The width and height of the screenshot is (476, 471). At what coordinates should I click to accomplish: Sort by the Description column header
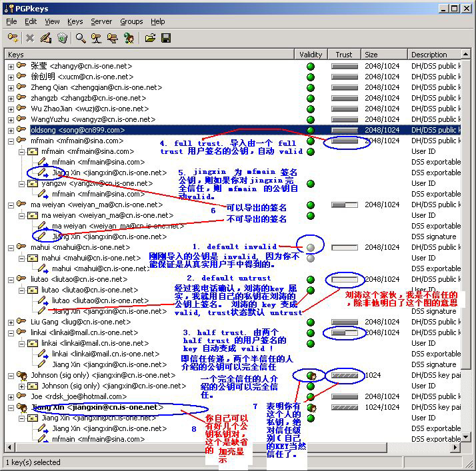coord(434,55)
